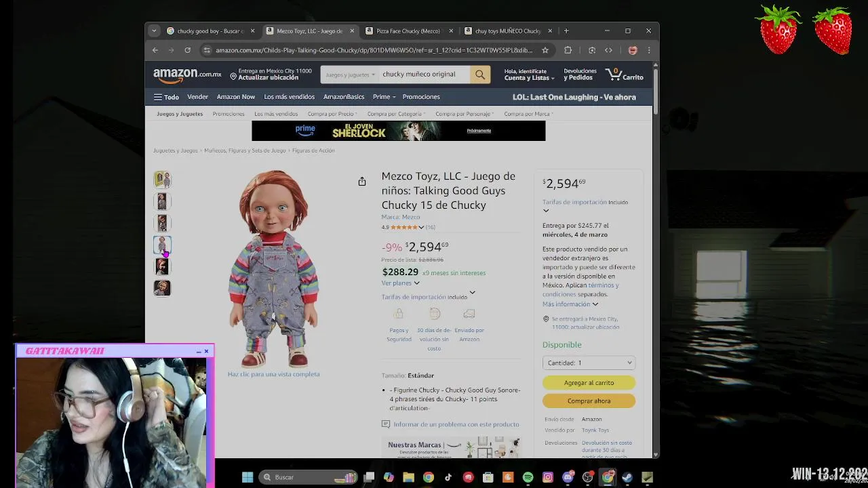Open OBS Studio from the taskbar

(x=588, y=477)
